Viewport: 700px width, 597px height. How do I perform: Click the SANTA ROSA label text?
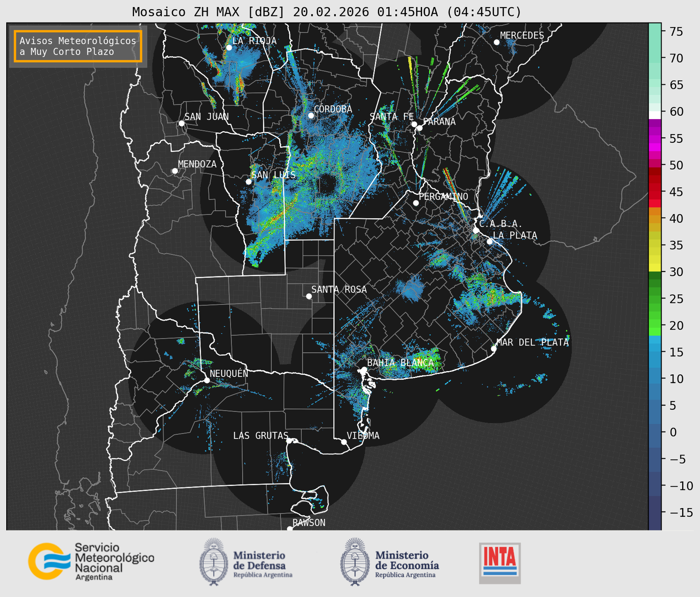click(339, 289)
